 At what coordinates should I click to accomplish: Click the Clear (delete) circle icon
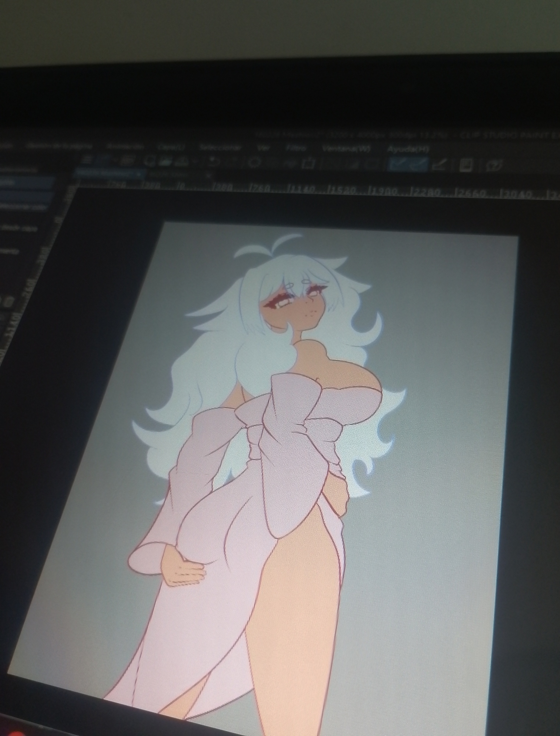tap(254, 162)
